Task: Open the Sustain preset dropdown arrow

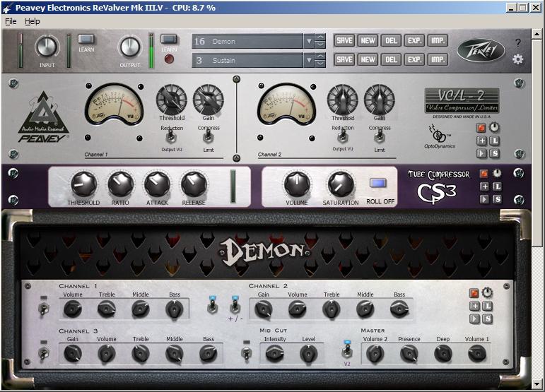Action: 309,61
